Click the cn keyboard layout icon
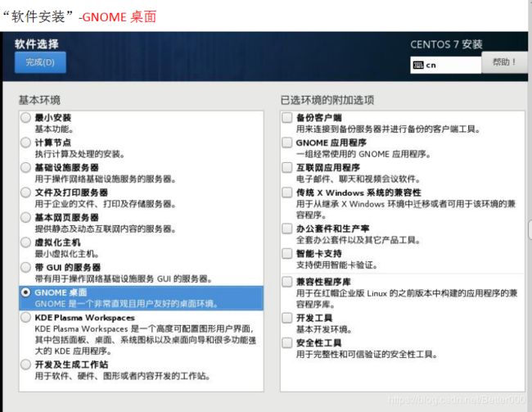This screenshot has width=532, height=412. [418, 66]
